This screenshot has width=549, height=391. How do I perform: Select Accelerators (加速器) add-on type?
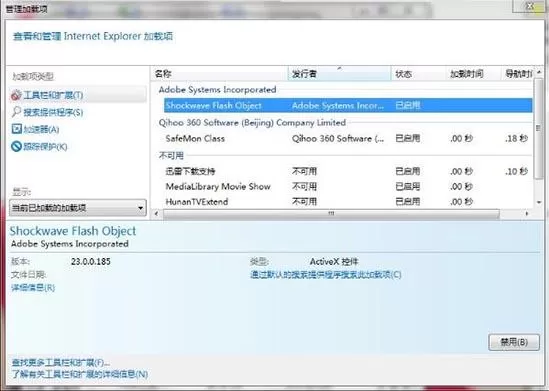coord(35,129)
